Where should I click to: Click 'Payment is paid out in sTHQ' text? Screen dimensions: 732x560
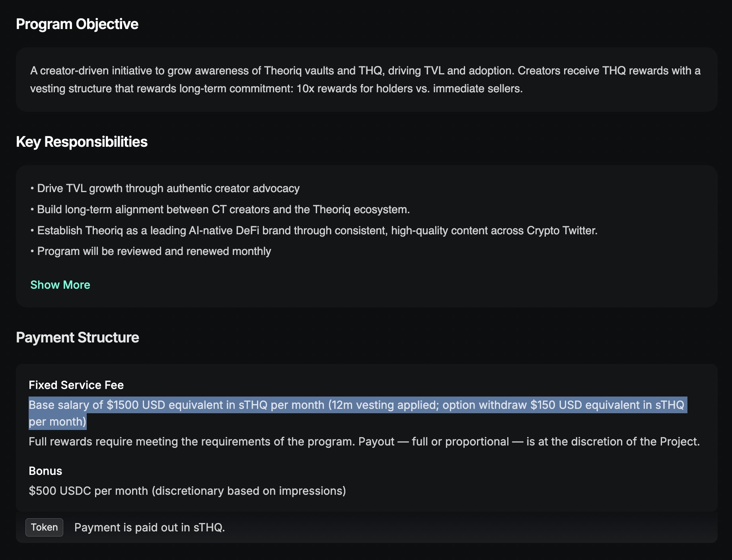click(150, 527)
